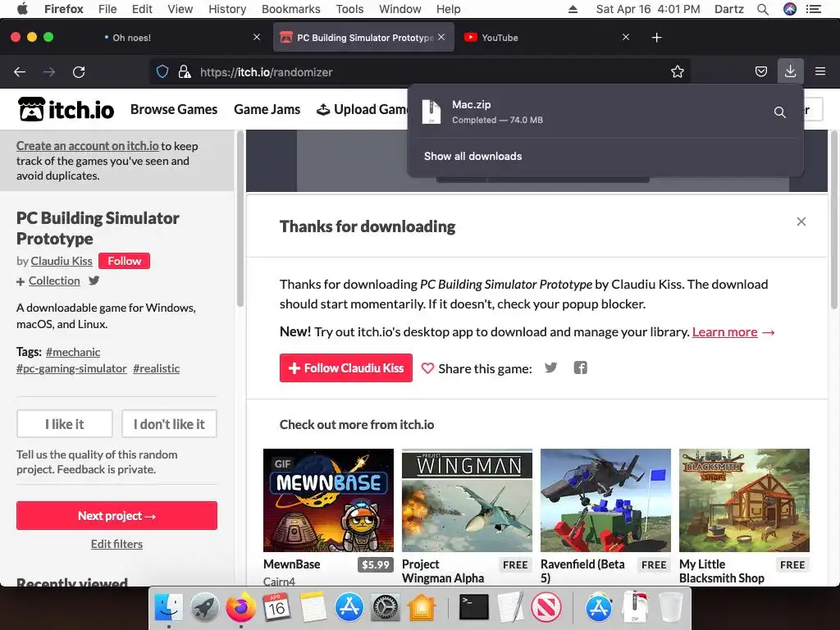Open Claudiu Kiss Twitter bird icon in sidebar
Screen dimensions: 840x630
(x=94, y=281)
